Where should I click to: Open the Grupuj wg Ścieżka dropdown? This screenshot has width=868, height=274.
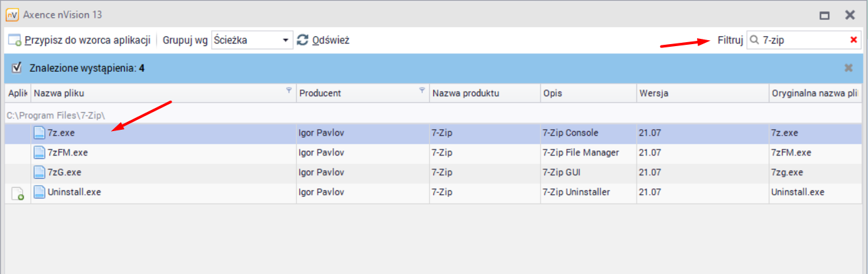285,40
